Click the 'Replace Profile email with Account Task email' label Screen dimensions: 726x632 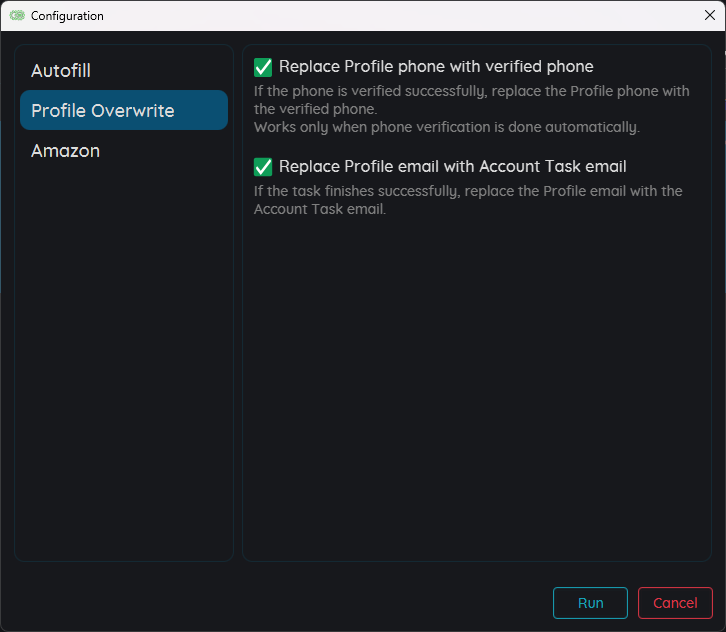click(x=452, y=167)
